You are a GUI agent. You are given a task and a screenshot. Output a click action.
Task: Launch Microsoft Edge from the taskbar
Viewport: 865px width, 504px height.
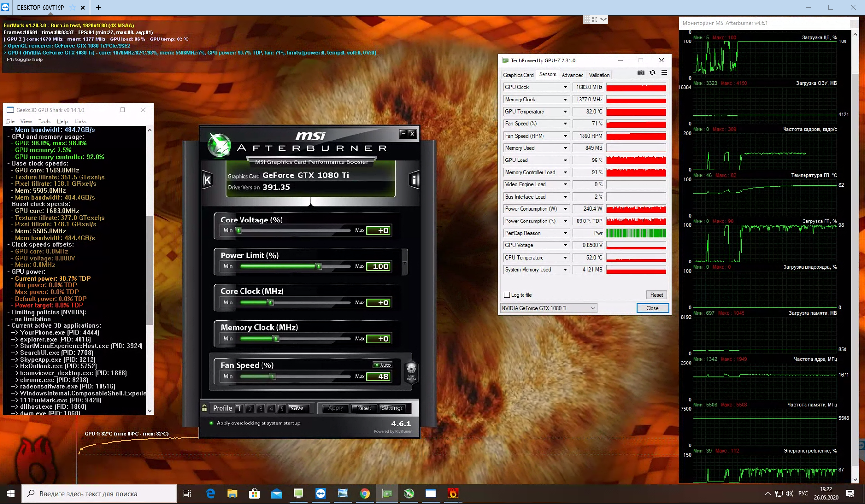point(210,494)
